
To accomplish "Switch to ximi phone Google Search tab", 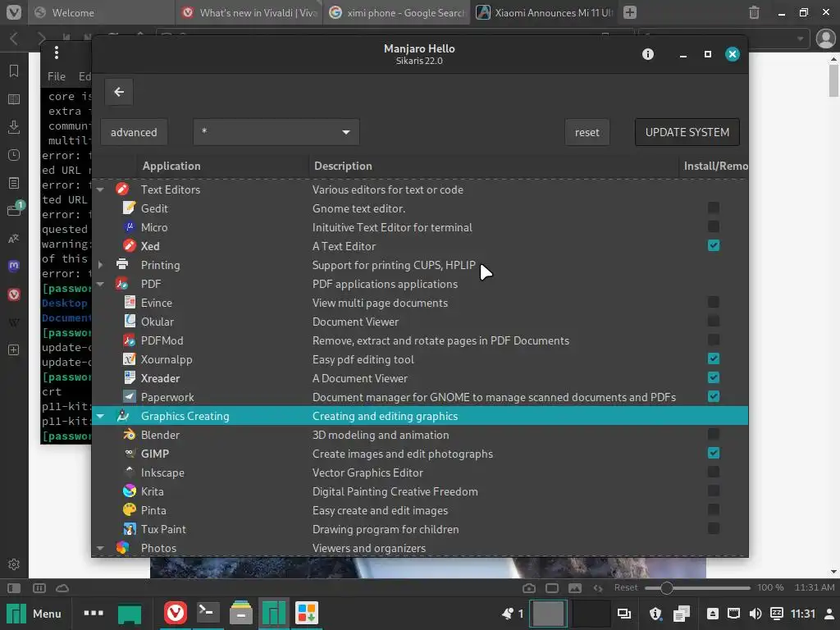I will point(396,12).
